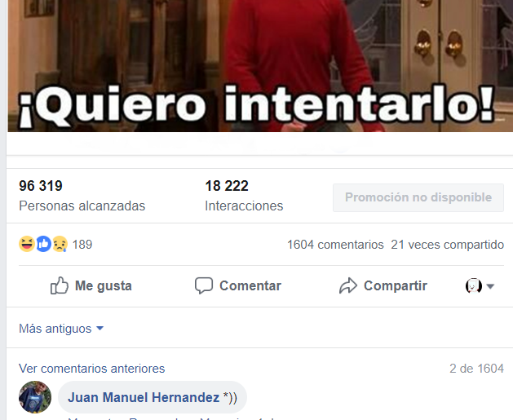Click the Quiero intentarlo meme image
This screenshot has width=513, height=420.
click(260, 66)
